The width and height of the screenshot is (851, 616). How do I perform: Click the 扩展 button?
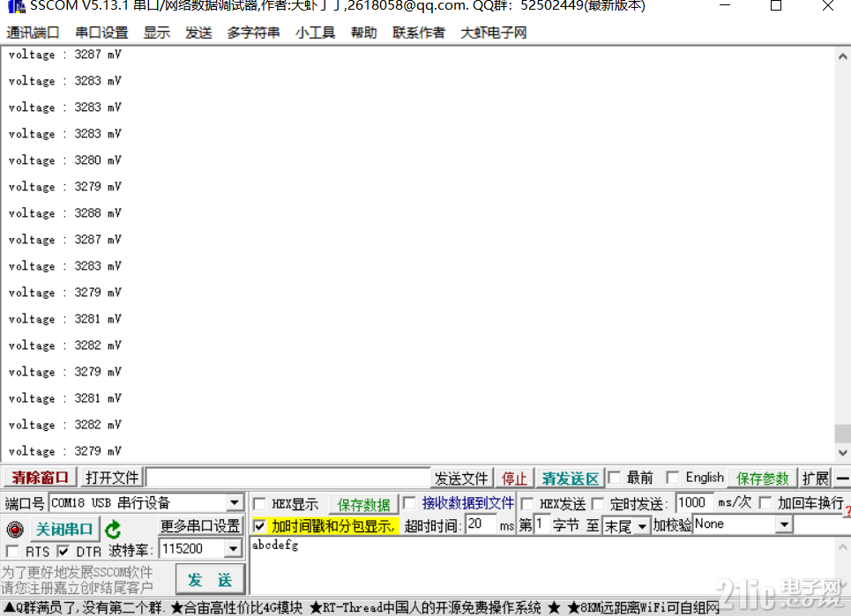tap(815, 479)
